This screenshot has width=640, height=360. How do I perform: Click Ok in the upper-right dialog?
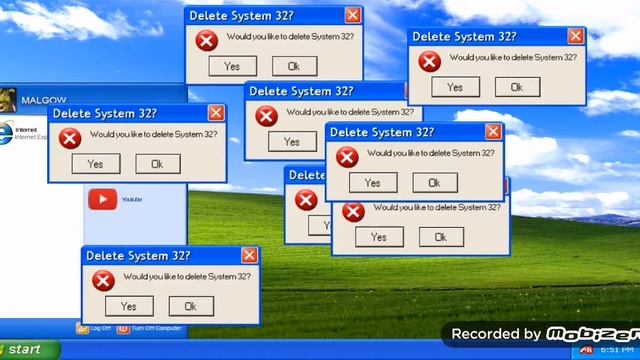[x=518, y=87]
